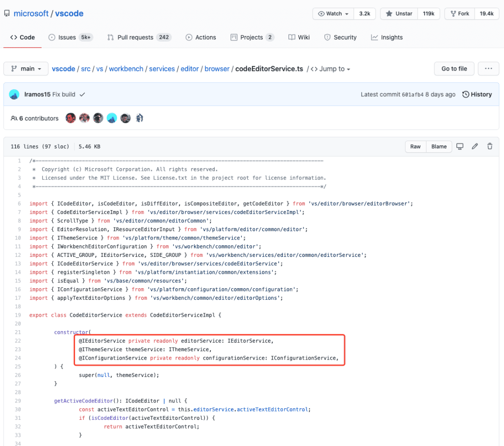This screenshot has height=446, width=504.
Task: Go to the Insights tab
Action: (387, 37)
